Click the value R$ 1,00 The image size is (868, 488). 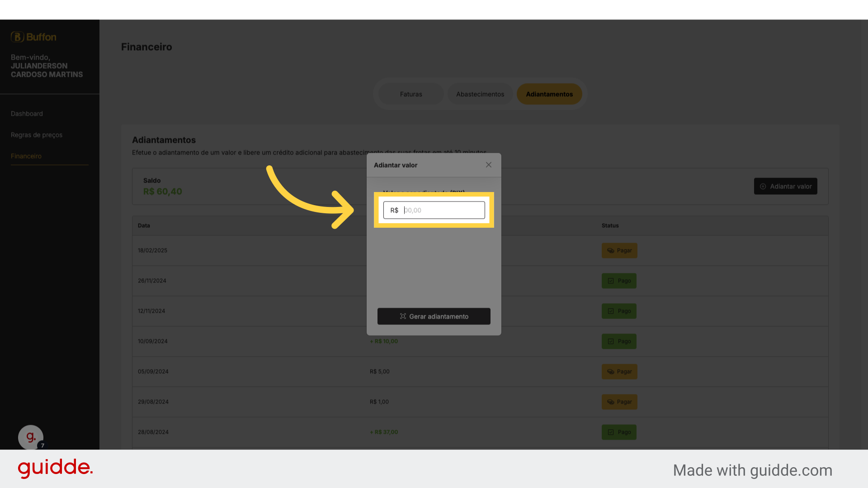[379, 402]
